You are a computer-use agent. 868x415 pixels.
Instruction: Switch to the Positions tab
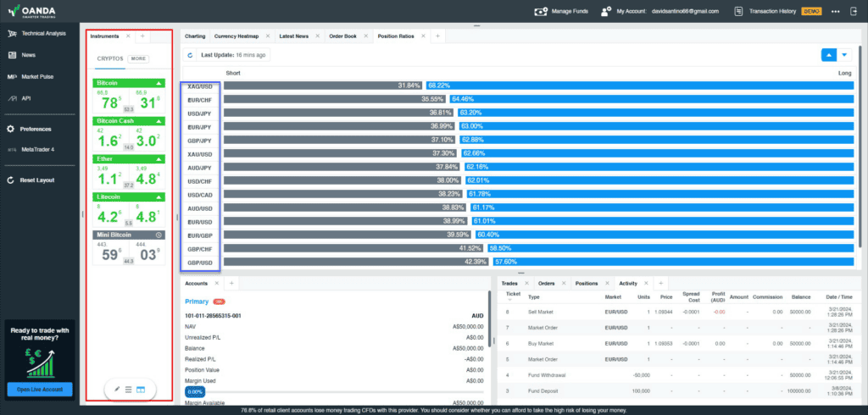[x=587, y=284]
